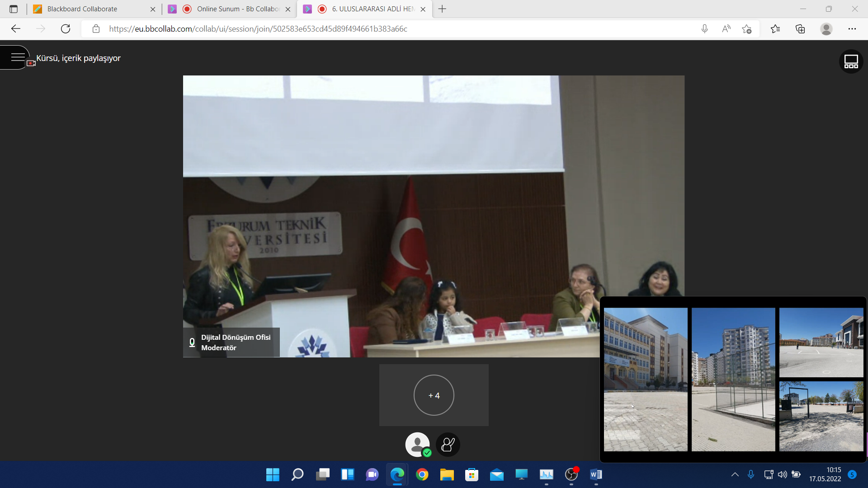Switch to Blackboard Collaborate tab
This screenshot has width=868, height=488.
[82, 9]
